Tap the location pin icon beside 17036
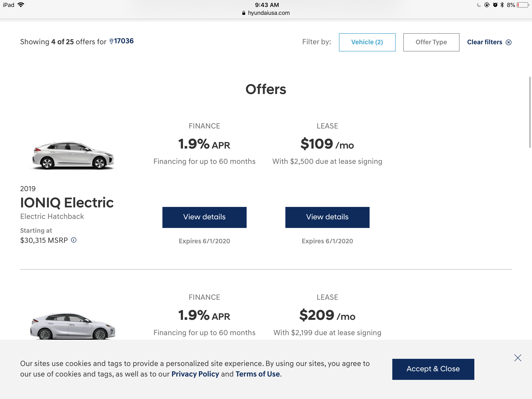 (111, 41)
